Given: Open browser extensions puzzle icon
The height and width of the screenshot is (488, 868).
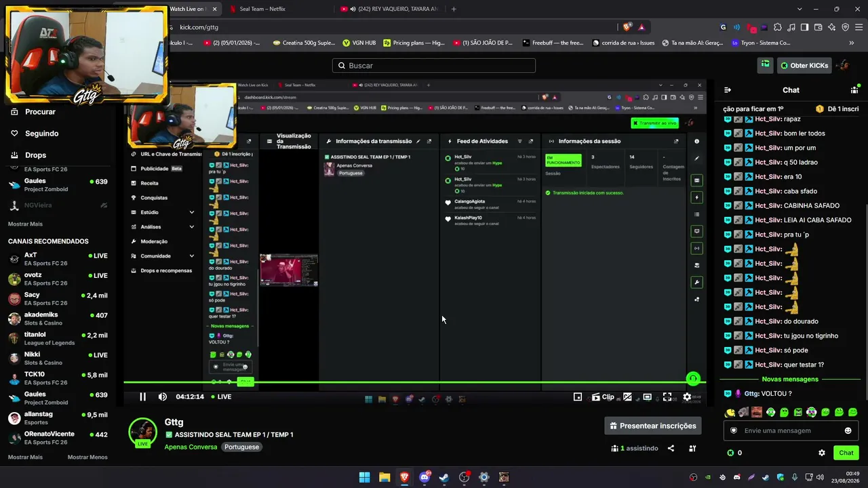Looking at the screenshot, I should click(778, 27).
